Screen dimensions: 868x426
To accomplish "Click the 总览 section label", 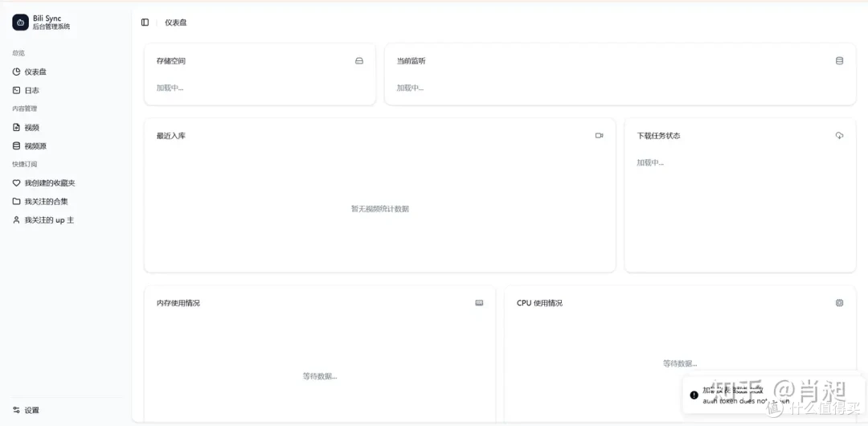I will tap(18, 53).
